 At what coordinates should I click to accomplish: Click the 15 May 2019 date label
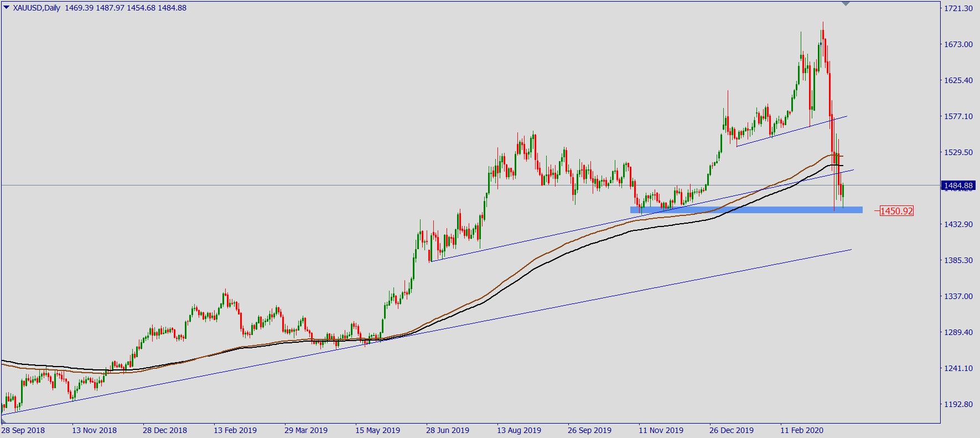coord(377,430)
